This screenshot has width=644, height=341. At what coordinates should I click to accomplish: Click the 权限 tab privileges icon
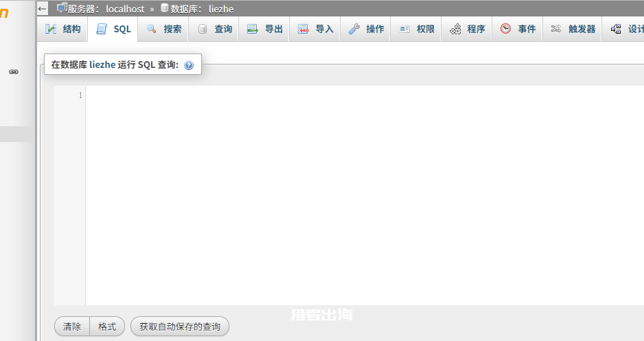pos(404,29)
